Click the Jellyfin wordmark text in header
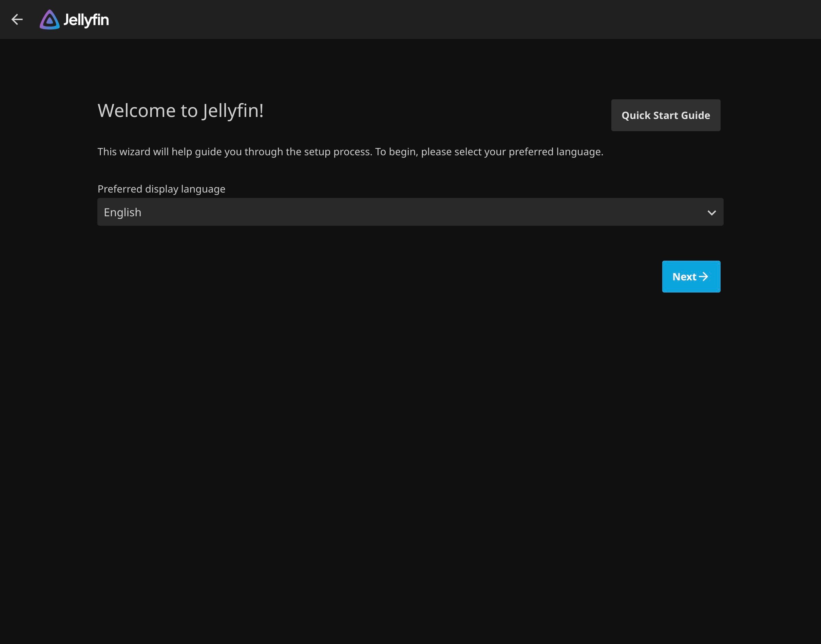Viewport: 821px width, 644px height. coord(86,20)
